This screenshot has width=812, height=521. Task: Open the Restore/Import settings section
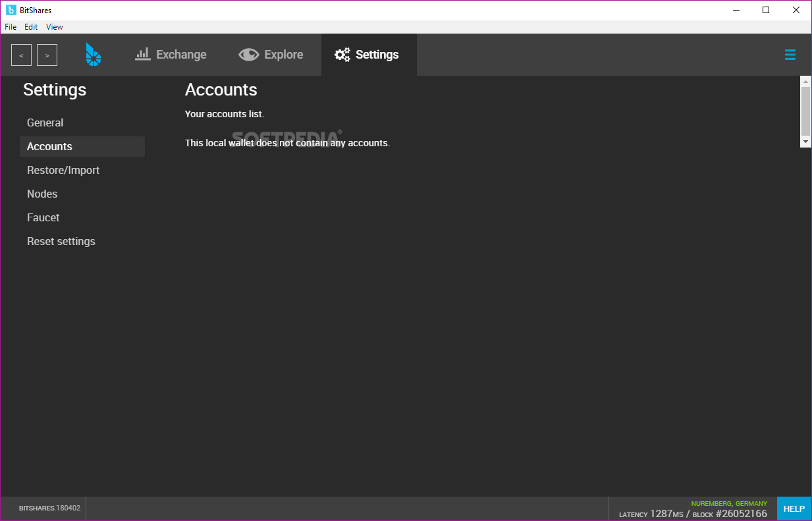pos(82,170)
